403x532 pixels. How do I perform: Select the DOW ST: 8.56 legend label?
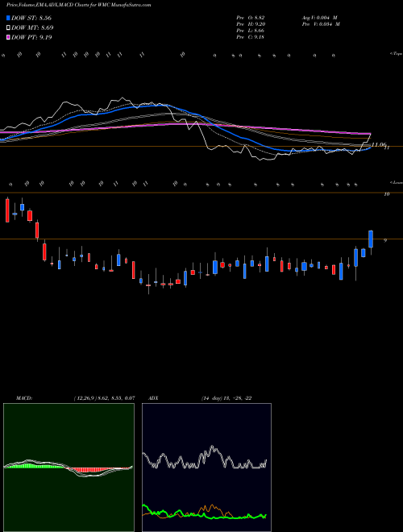pos(31,18)
